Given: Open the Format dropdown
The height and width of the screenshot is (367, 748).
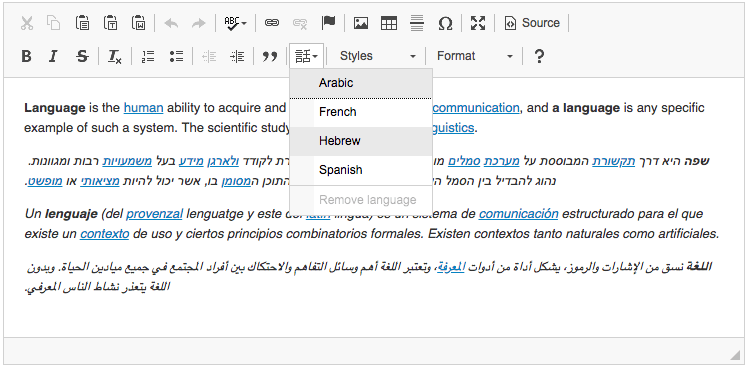Looking at the screenshot, I should point(475,56).
